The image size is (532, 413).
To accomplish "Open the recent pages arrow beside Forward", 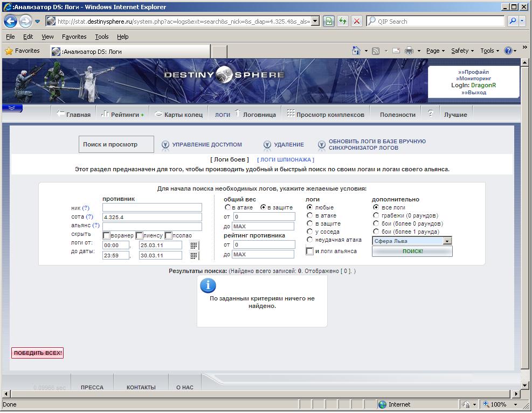I will 37,22.
